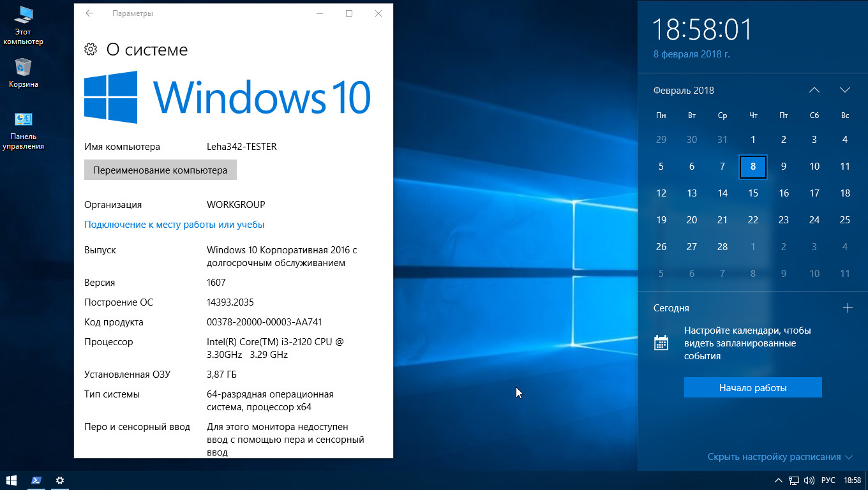Go back using the Settings back arrow
868x490 pixels.
(x=89, y=13)
